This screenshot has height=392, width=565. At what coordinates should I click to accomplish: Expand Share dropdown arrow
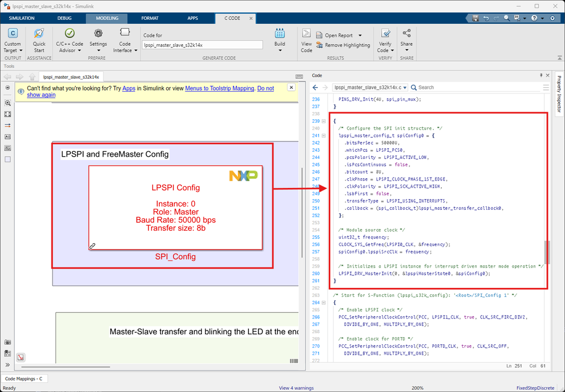(407, 50)
